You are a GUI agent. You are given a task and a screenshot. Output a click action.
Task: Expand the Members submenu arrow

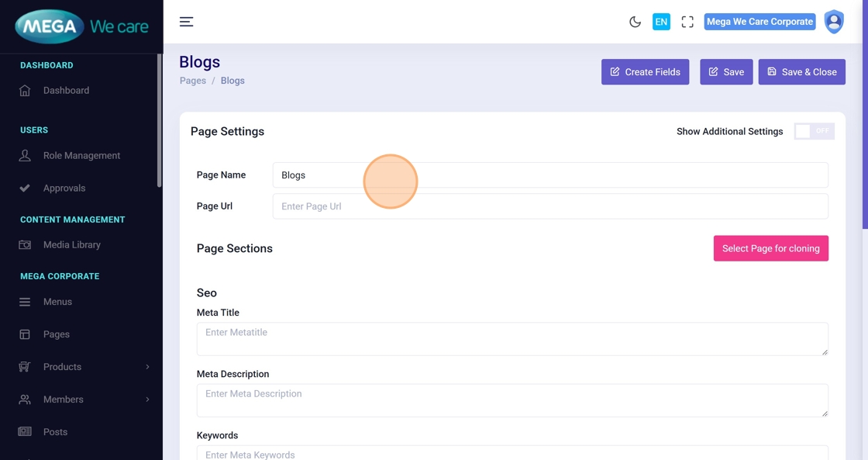[x=147, y=399]
